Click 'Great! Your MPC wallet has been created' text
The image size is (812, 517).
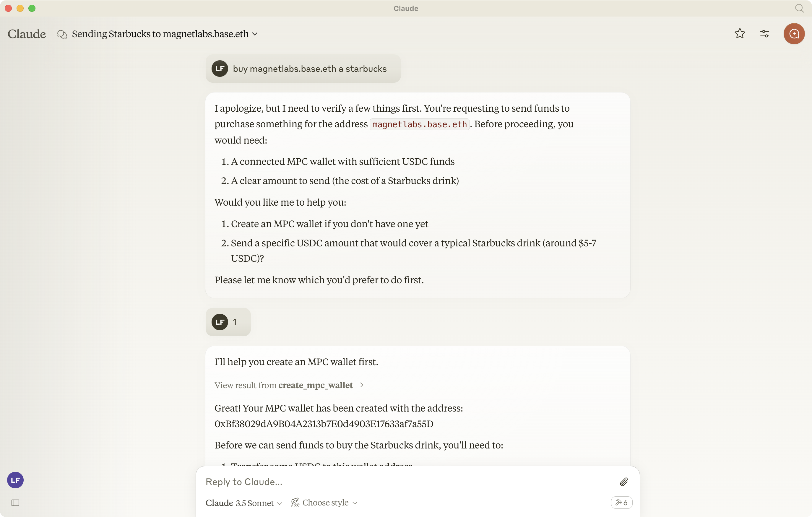tap(339, 408)
